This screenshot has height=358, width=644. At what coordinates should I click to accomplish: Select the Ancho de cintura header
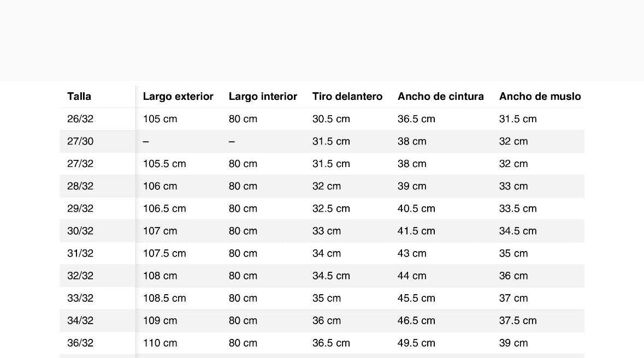pyautogui.click(x=441, y=97)
